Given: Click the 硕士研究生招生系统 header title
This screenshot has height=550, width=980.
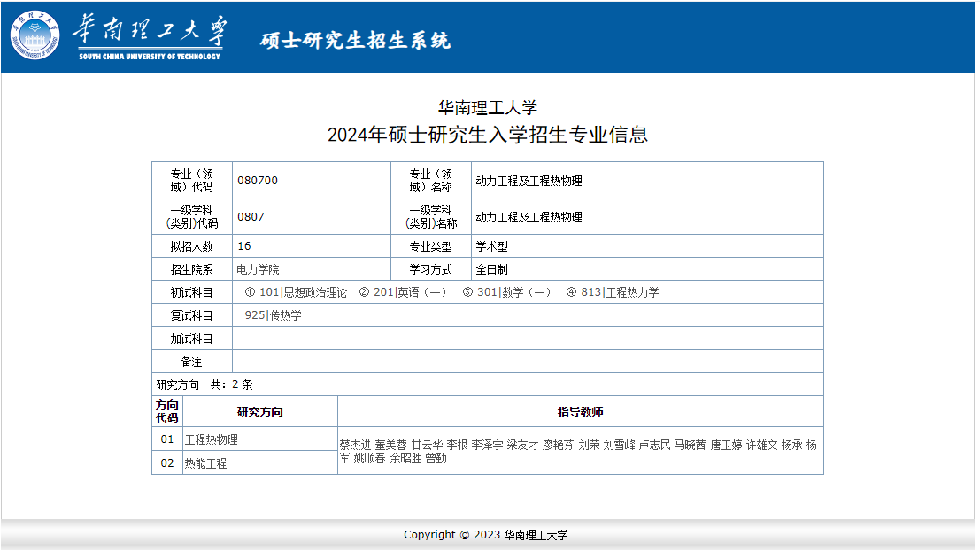Looking at the screenshot, I should click(x=355, y=40).
